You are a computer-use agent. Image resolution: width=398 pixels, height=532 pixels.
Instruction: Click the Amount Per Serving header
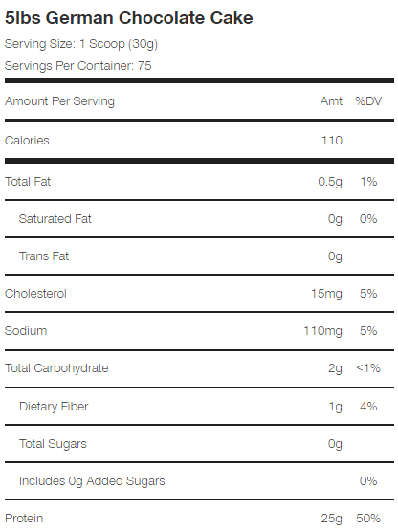(x=59, y=101)
